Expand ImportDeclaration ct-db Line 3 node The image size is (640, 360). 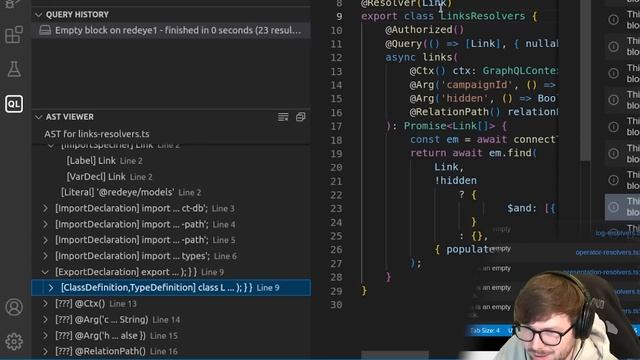coord(45,208)
